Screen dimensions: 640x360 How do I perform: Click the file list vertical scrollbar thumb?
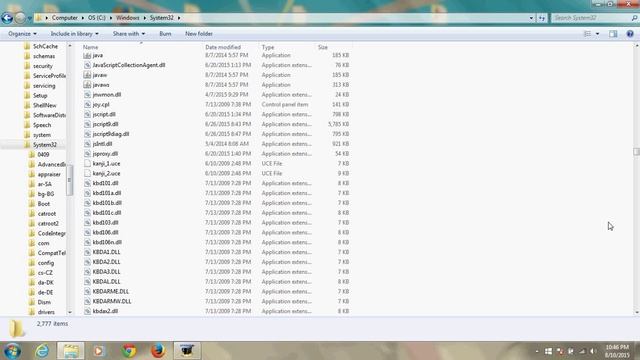coord(636,151)
